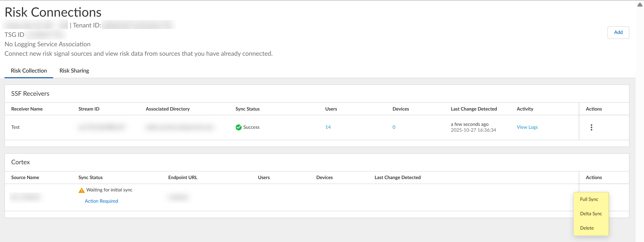Click the Receiver Name column header
This screenshot has height=242, width=644.
coord(27,109)
